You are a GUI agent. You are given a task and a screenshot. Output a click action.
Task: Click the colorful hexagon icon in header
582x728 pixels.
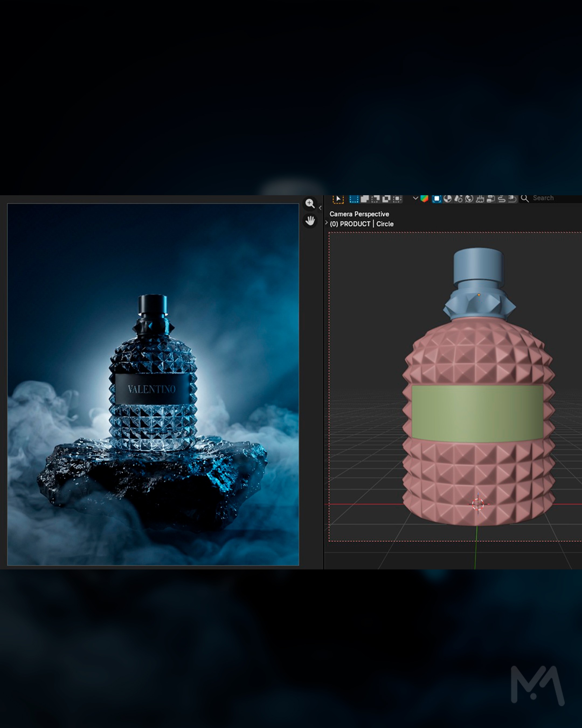tap(424, 198)
